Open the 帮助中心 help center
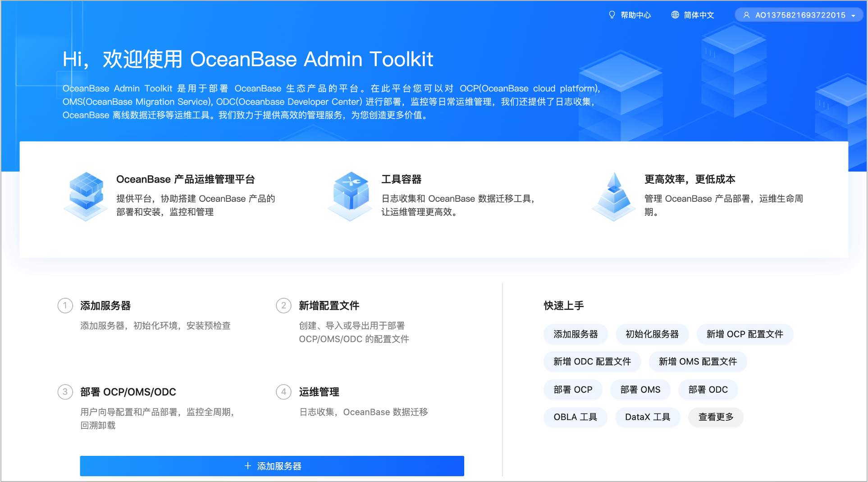 (x=630, y=15)
